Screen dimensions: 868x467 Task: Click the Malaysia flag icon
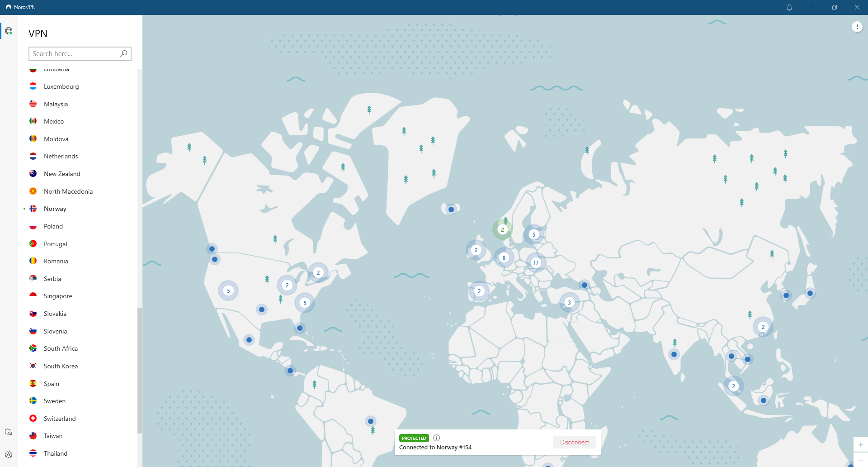pos(33,104)
